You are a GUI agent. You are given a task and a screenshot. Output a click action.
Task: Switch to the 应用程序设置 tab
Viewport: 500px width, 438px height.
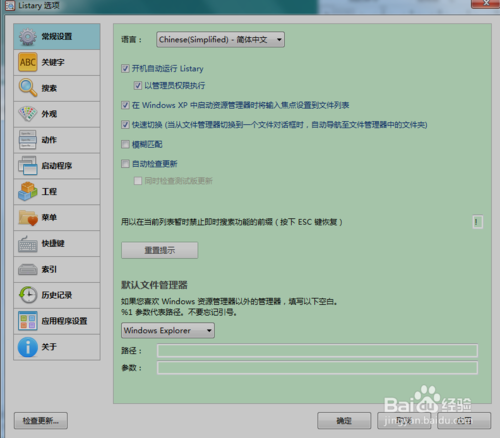pos(57,321)
